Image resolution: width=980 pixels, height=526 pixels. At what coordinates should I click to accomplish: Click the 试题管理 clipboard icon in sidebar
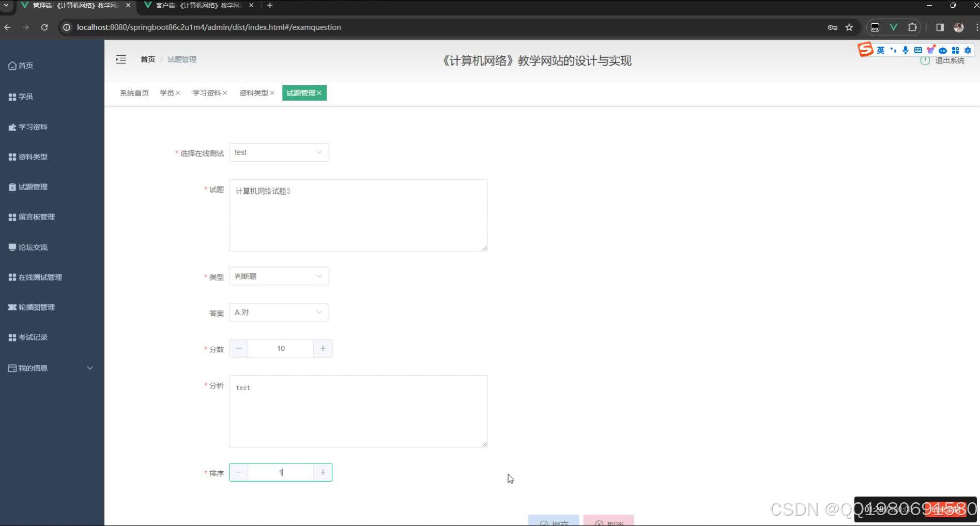point(12,187)
